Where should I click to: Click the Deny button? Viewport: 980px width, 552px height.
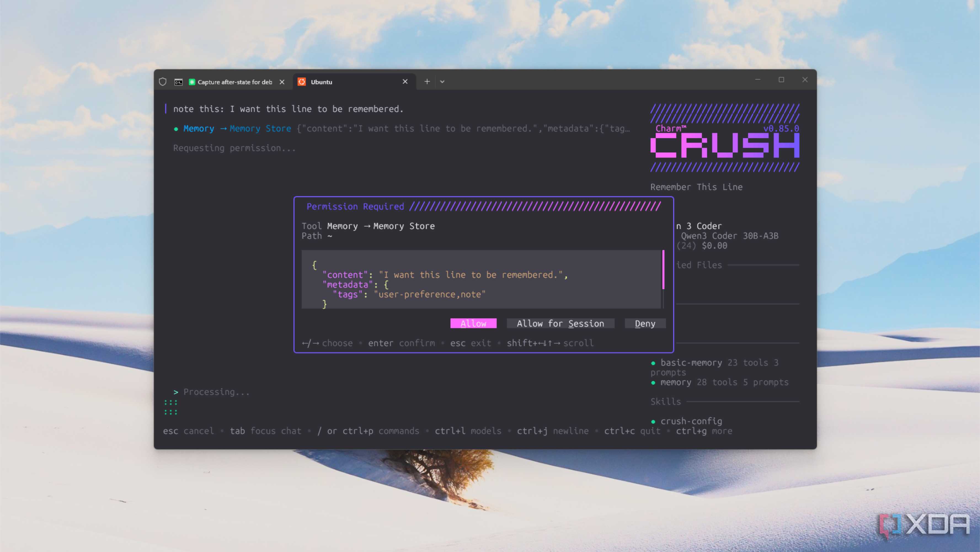point(645,323)
